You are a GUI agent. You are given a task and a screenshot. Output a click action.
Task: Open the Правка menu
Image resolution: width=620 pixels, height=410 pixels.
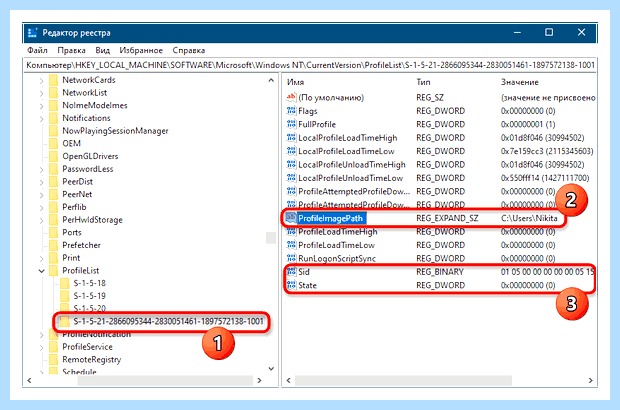point(71,50)
